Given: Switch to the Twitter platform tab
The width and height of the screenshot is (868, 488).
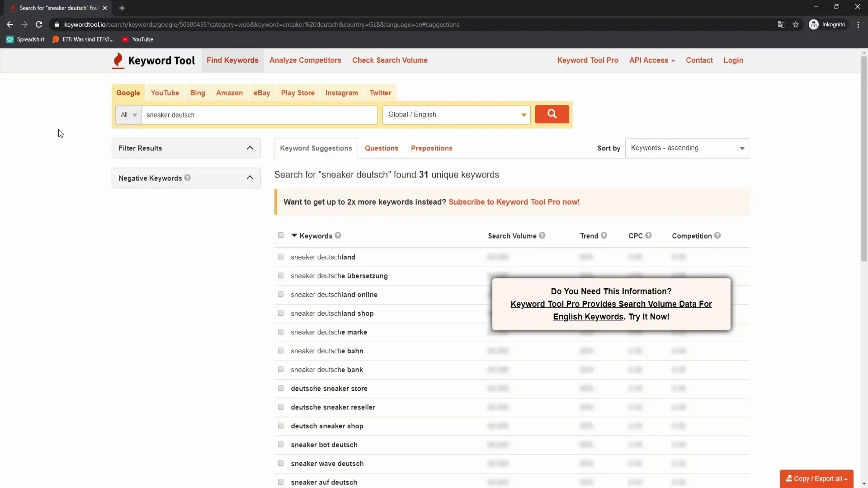Looking at the screenshot, I should 380,93.
